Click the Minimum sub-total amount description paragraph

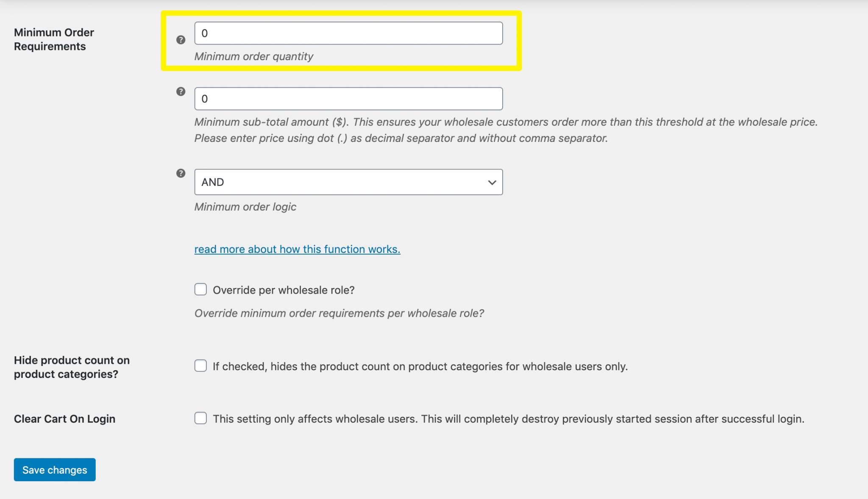[x=506, y=130]
